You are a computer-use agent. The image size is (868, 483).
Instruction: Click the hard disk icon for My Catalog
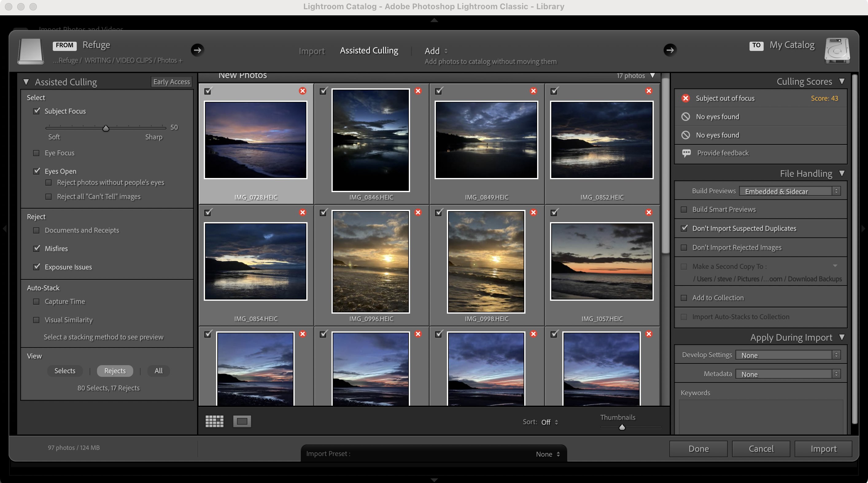click(837, 51)
